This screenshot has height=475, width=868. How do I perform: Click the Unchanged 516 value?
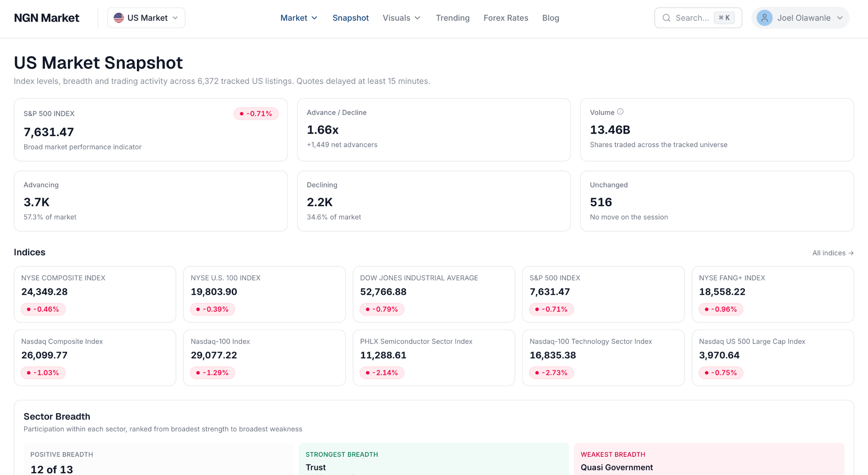point(601,202)
